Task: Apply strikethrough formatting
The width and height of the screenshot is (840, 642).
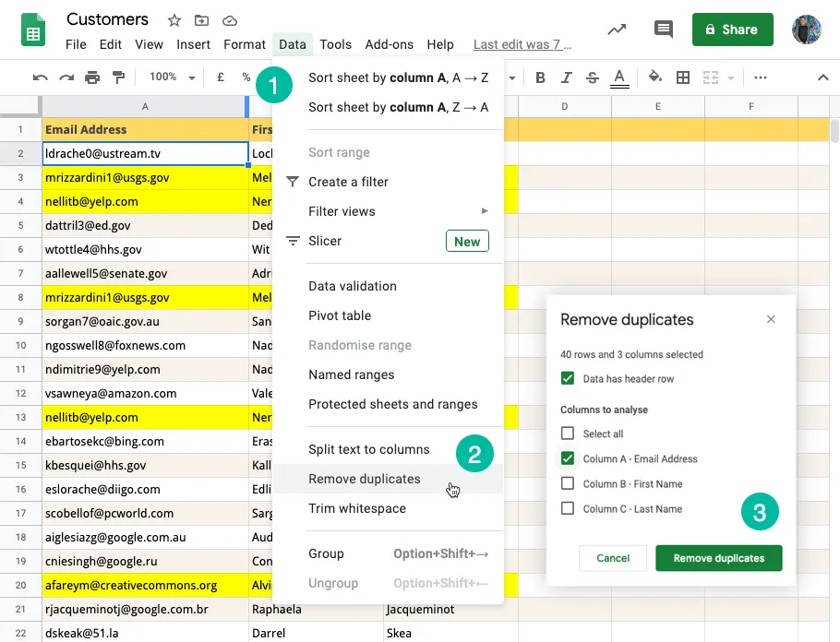Action: tap(592, 77)
